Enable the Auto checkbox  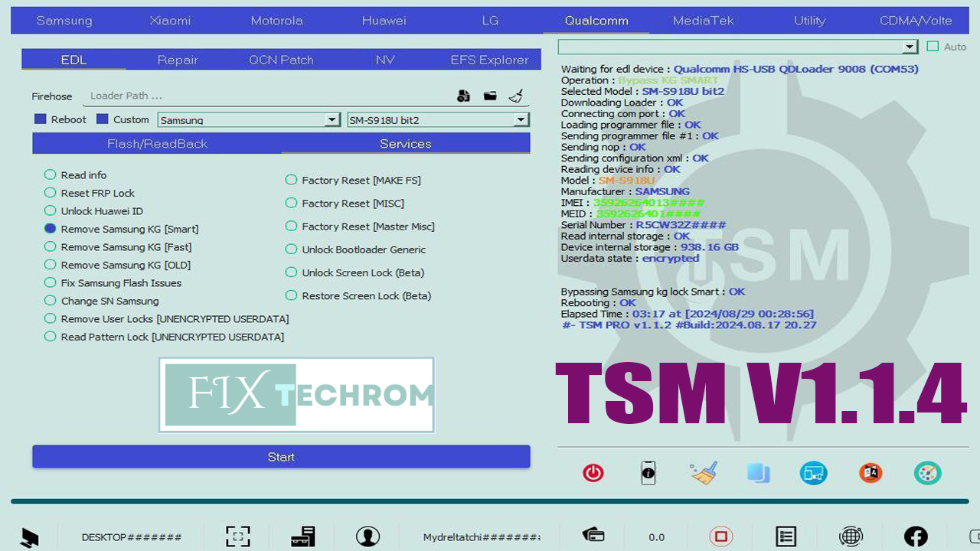[933, 47]
